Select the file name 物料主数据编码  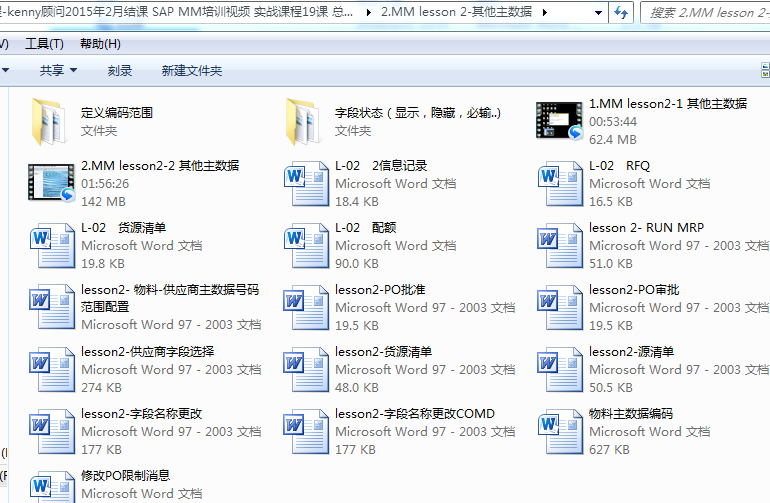631,413
